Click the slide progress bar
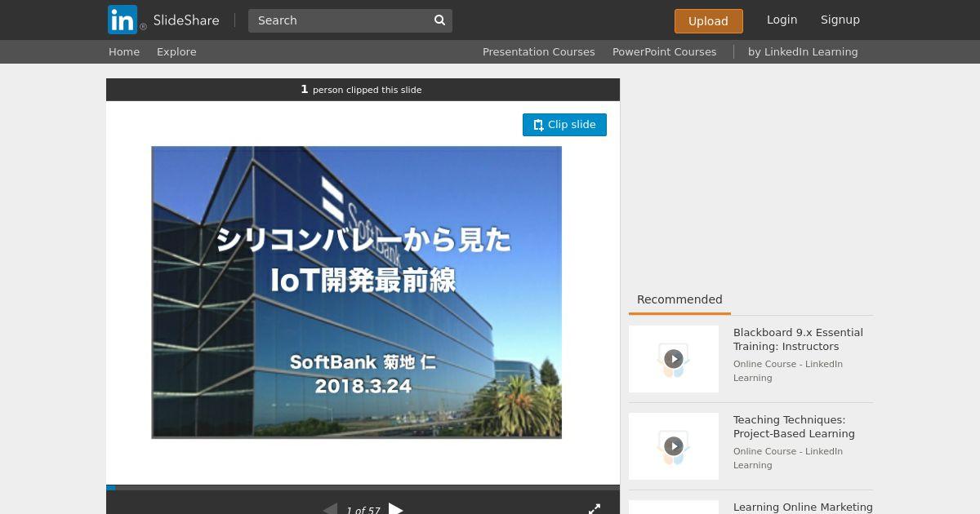Viewport: 980px width, 514px height. click(x=363, y=488)
